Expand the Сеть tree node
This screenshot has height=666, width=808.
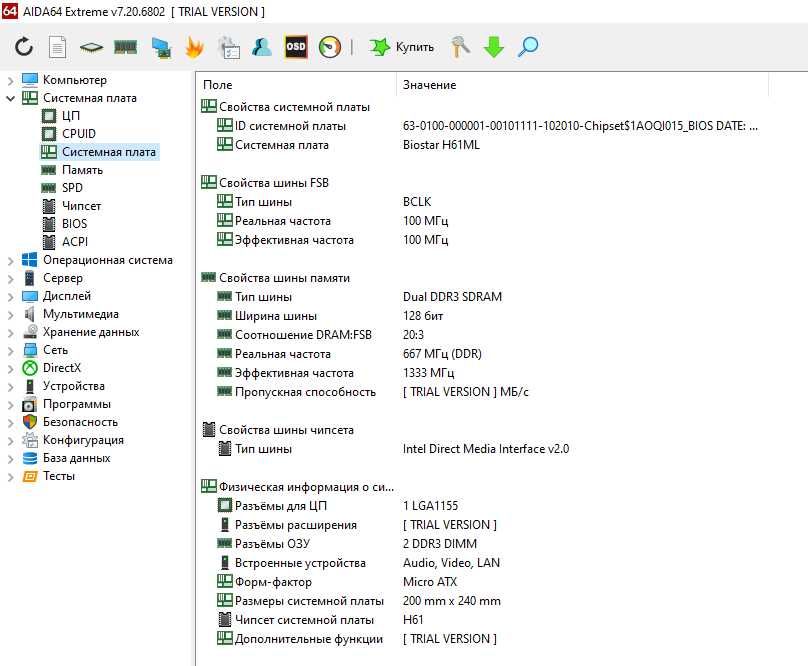point(10,351)
